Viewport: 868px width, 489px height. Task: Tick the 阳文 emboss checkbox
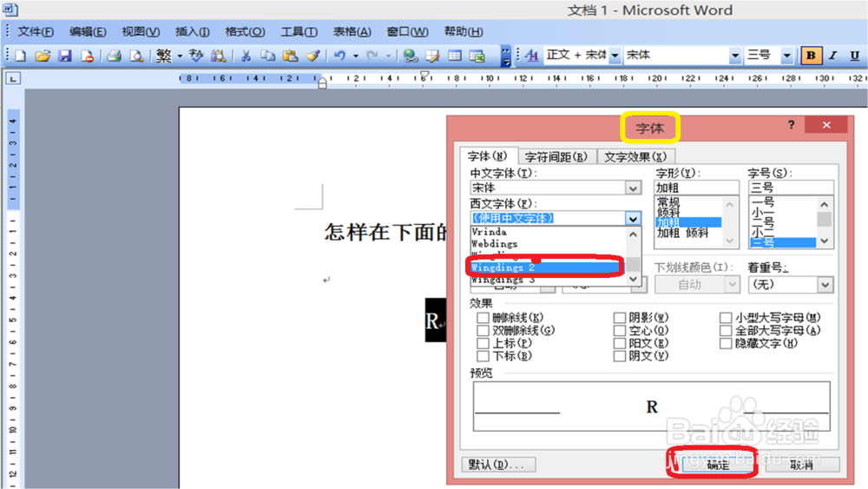(620, 343)
